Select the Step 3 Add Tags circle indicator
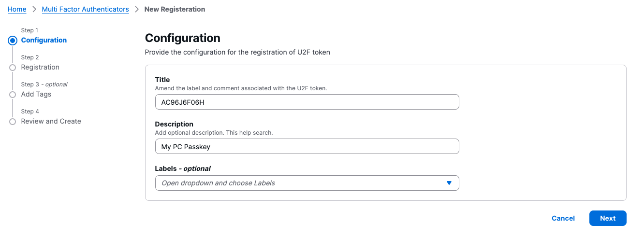 coord(13,95)
